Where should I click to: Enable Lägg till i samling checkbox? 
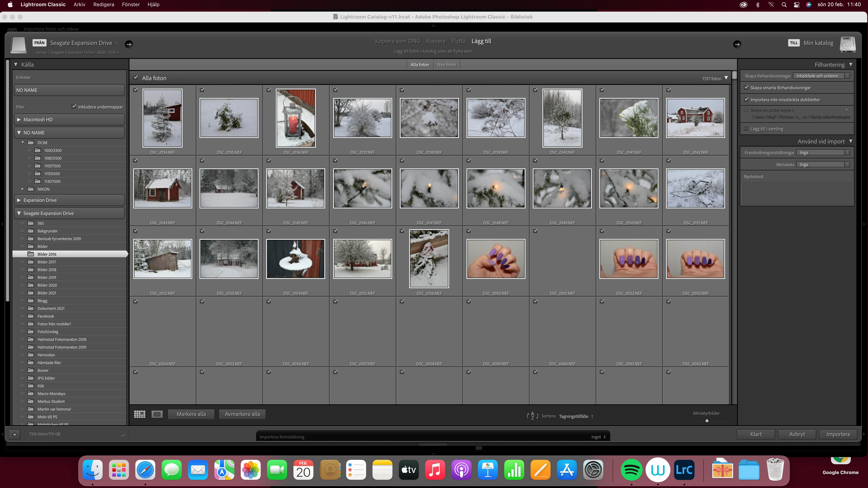coord(746,129)
